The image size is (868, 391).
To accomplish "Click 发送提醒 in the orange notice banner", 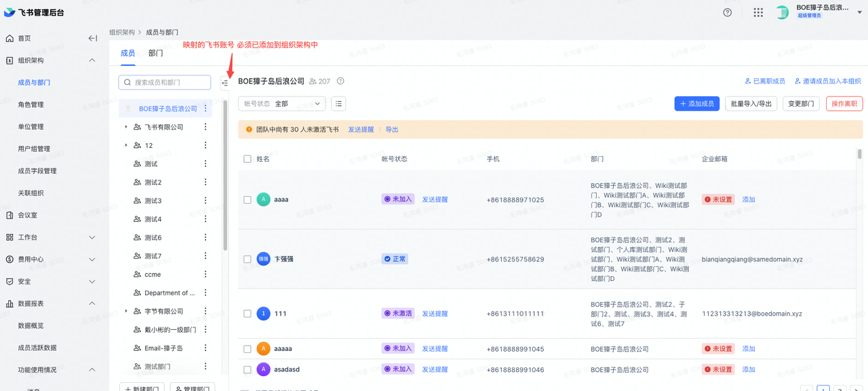I will point(361,130).
